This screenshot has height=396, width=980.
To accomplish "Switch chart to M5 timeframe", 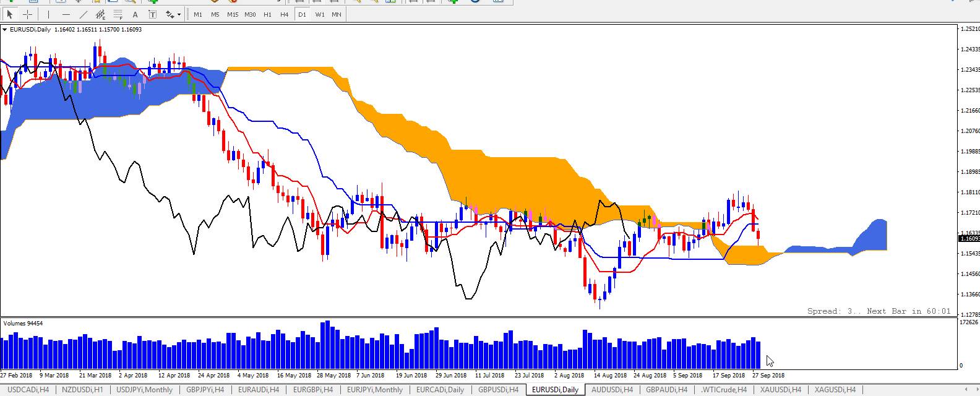I will tap(215, 14).
